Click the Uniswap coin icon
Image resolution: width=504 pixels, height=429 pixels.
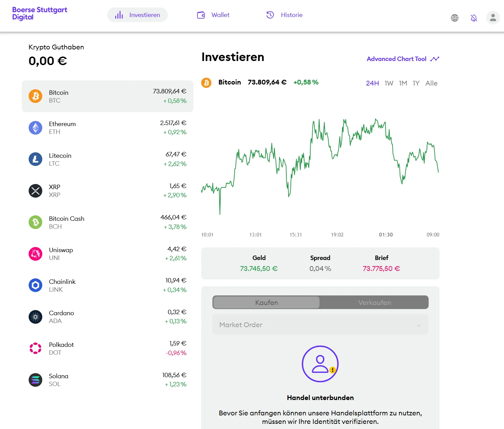(x=35, y=254)
